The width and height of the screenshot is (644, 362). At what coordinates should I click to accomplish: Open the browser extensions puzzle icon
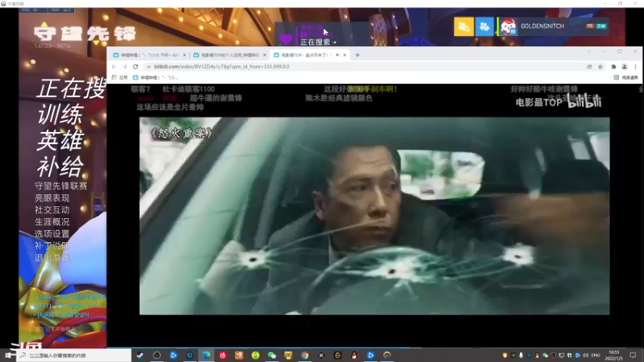(x=613, y=67)
